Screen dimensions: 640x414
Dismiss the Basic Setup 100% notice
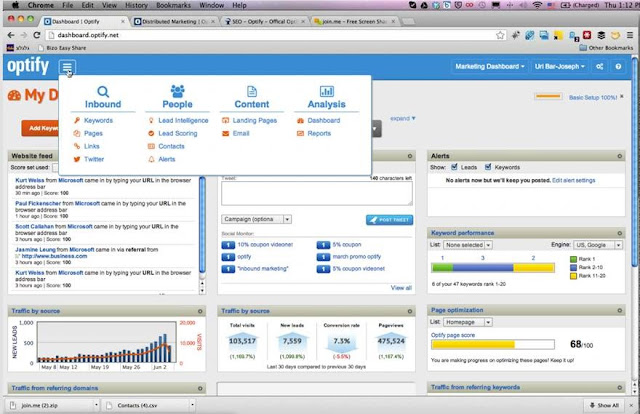tap(622, 97)
